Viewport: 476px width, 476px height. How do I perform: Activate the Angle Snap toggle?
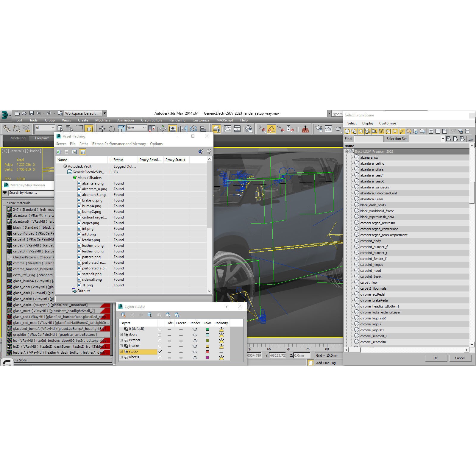coord(271,129)
